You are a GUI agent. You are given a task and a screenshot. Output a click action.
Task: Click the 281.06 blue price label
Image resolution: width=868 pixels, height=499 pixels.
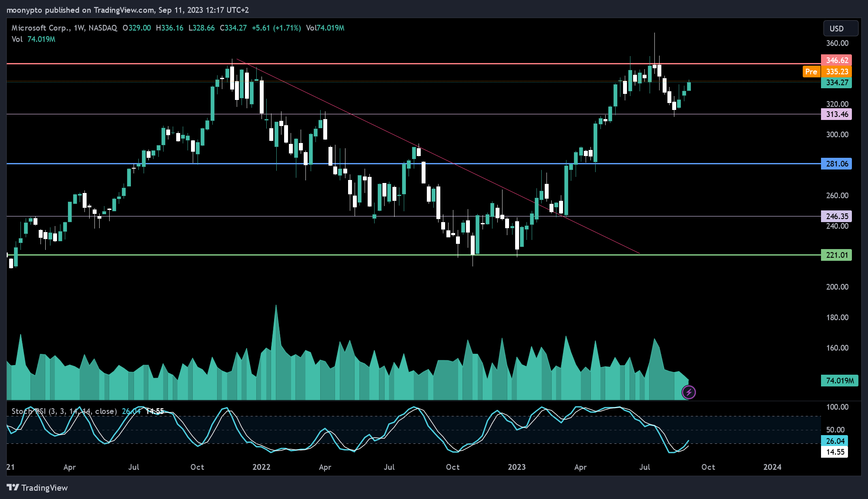(836, 164)
